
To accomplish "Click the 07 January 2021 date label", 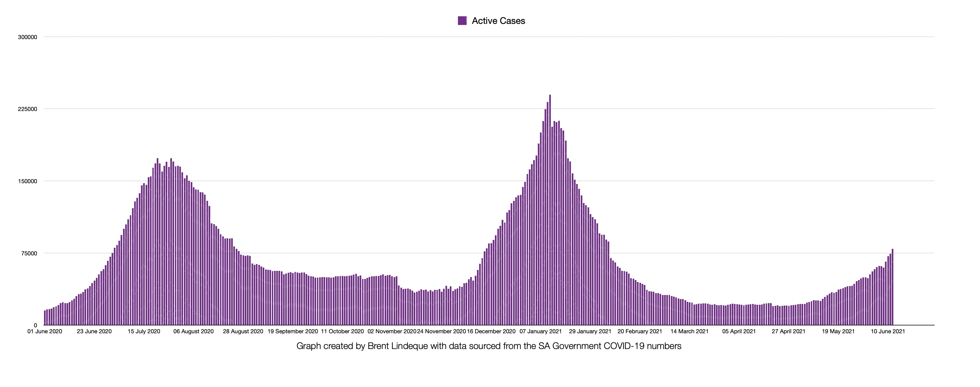I will [x=541, y=331].
